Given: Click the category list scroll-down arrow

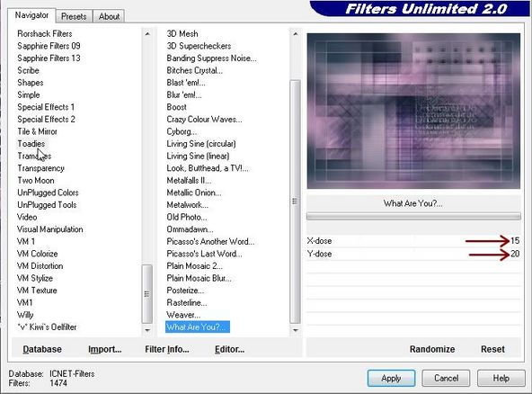Looking at the screenshot, I should pos(147,330).
